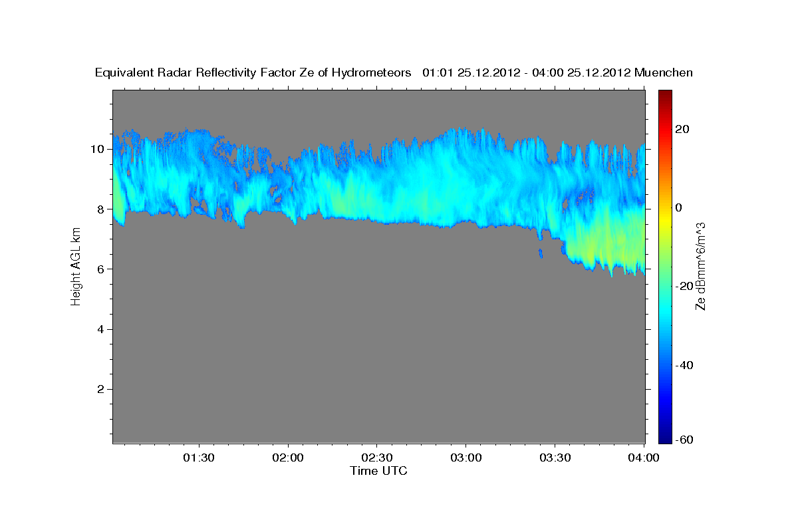Click the 03:00 time tick label
The height and width of the screenshot is (532, 798).
(465, 458)
